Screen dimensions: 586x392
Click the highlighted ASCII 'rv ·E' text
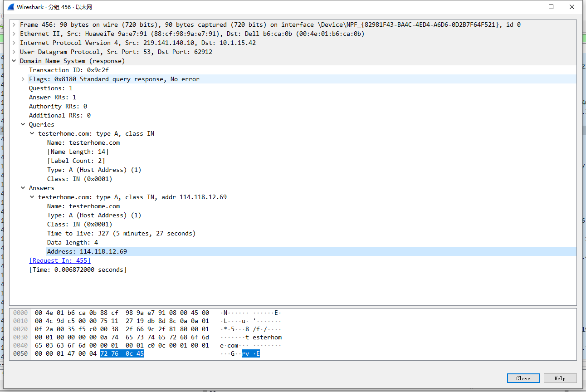click(251, 353)
